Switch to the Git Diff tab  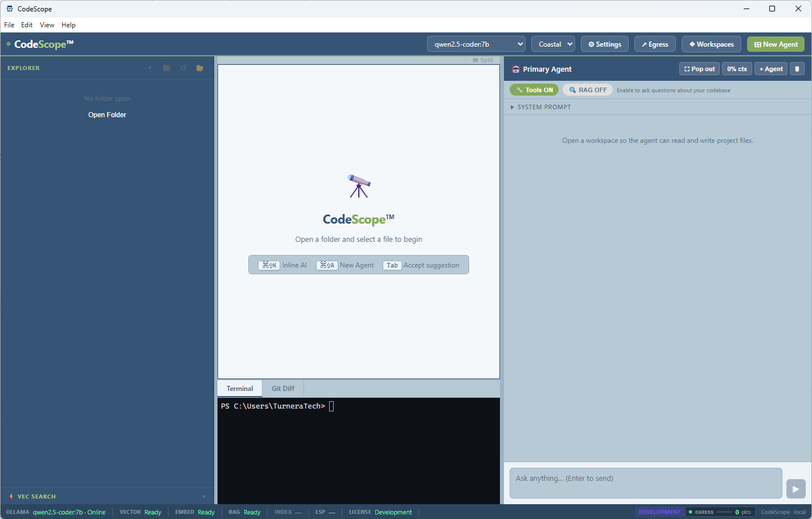[283, 389]
